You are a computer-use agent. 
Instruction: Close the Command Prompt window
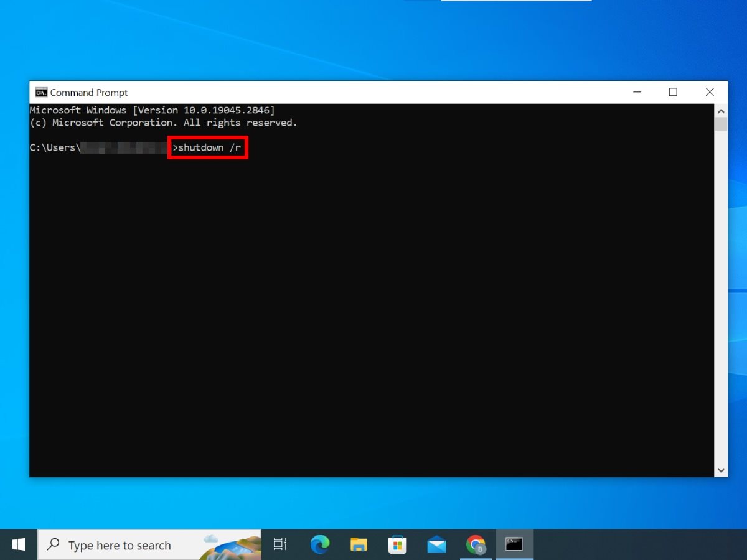pos(710,92)
